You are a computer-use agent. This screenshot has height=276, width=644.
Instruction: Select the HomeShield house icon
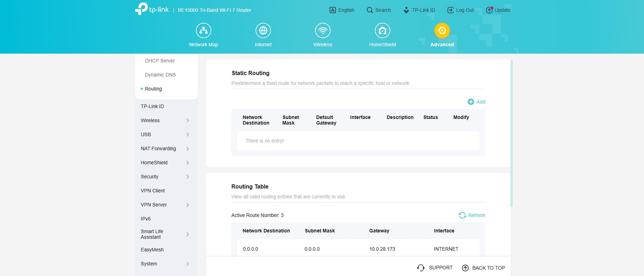382,31
